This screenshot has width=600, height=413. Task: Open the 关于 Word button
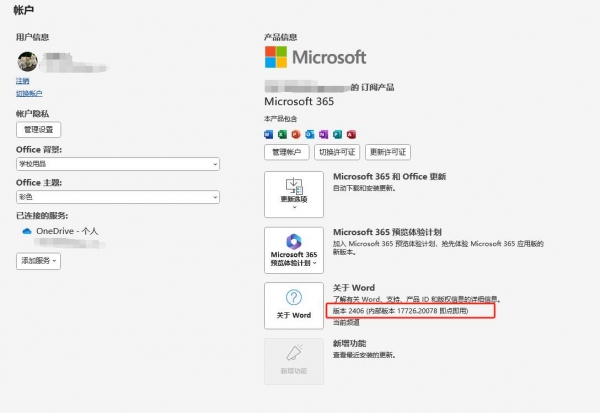(x=294, y=306)
